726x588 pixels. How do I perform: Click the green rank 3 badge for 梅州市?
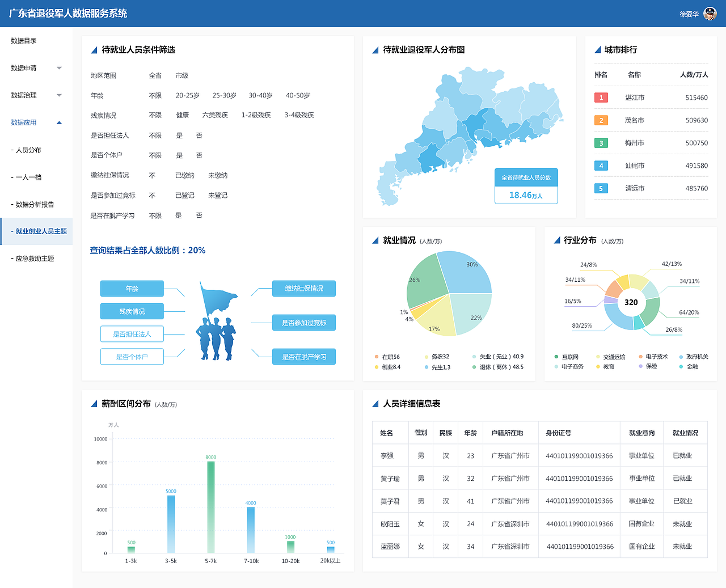coord(601,143)
